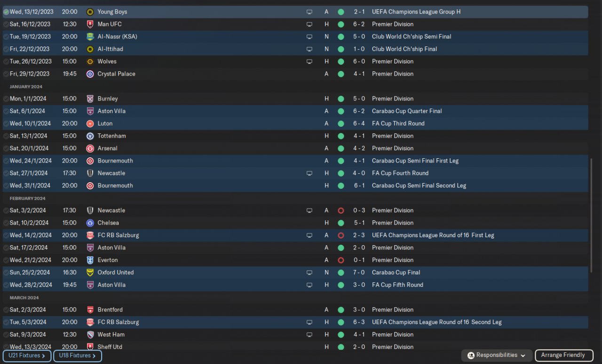Toggle the check circle beside the Young Boys fixture
This screenshot has height=364, width=602.
6,12
